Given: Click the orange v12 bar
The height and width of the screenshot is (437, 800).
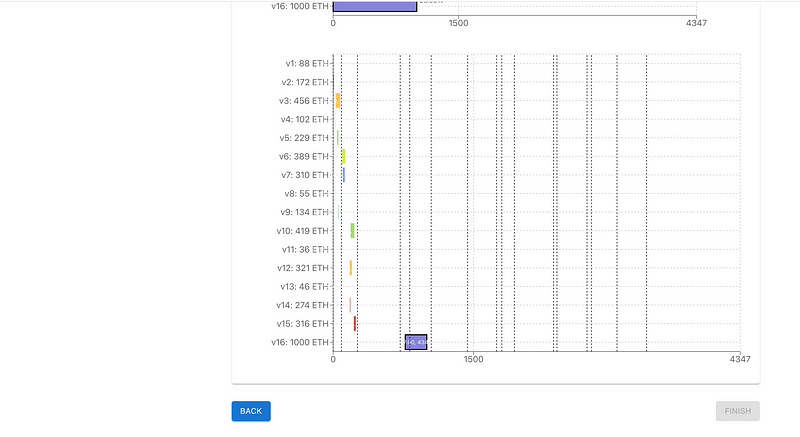Looking at the screenshot, I should coord(351,268).
